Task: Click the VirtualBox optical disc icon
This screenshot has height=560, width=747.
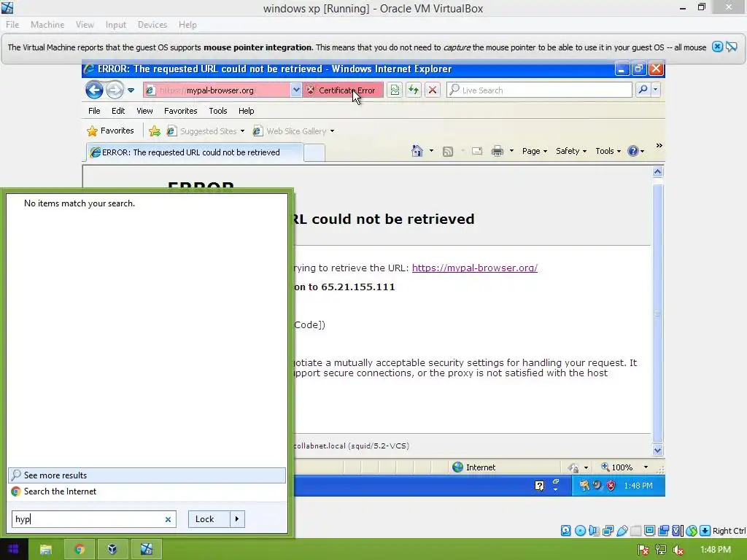Action: click(x=580, y=531)
